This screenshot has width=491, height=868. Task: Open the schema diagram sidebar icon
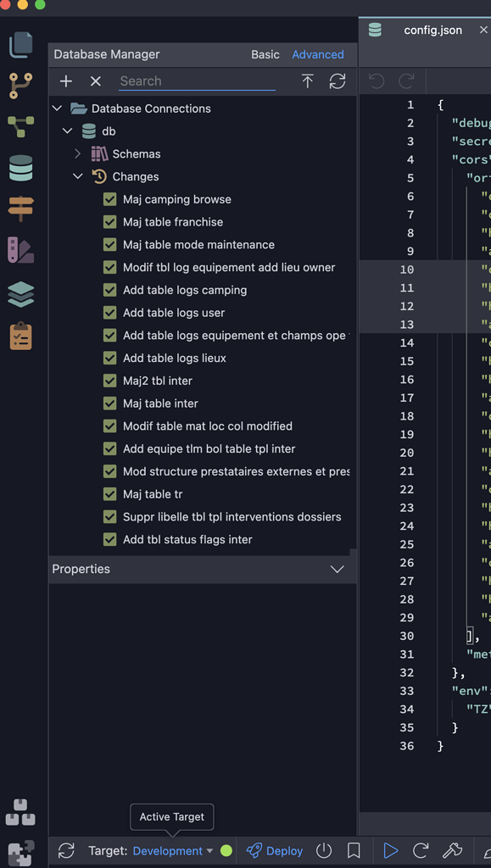[20, 125]
